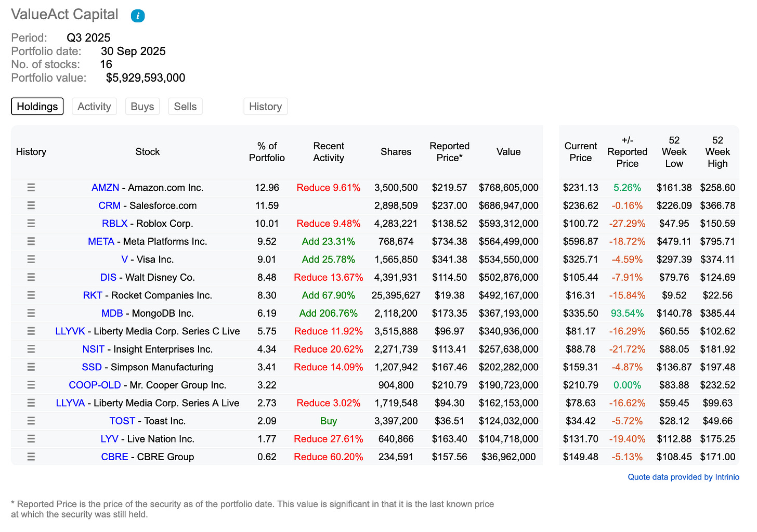757x532 pixels.
Task: Click the portfolio value '$5,929,593,000'
Action: [x=146, y=78]
